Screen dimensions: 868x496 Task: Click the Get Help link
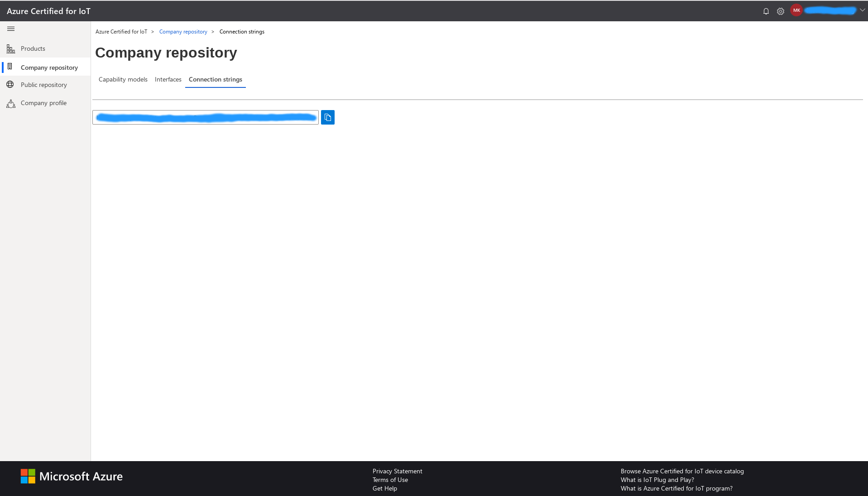385,488
